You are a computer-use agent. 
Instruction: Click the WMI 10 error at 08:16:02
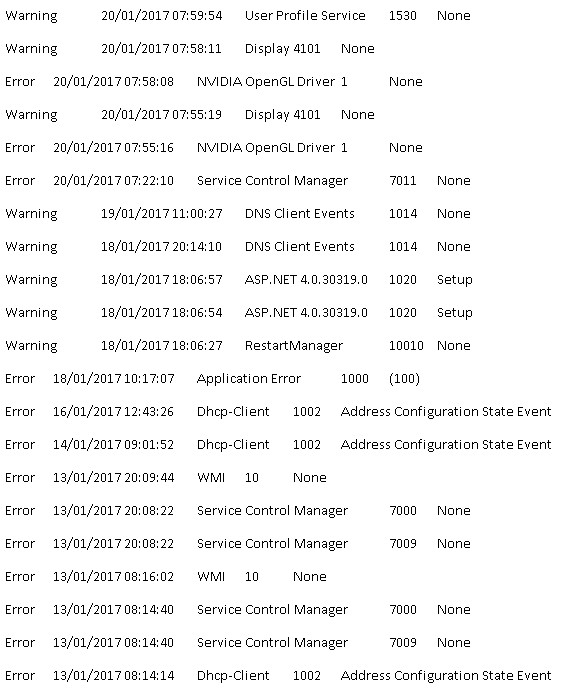click(166, 577)
